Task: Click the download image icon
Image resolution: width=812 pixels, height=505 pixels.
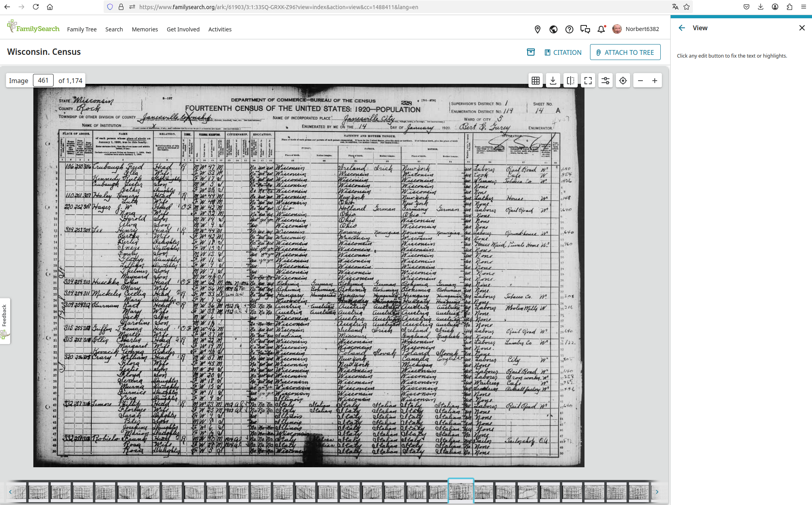Action: point(553,81)
